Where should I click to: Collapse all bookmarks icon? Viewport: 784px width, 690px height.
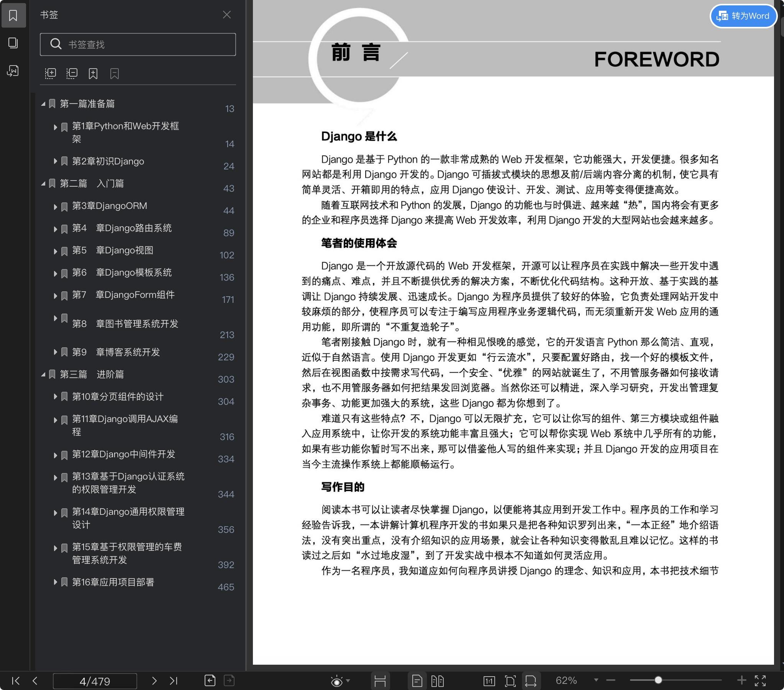pyautogui.click(x=72, y=73)
